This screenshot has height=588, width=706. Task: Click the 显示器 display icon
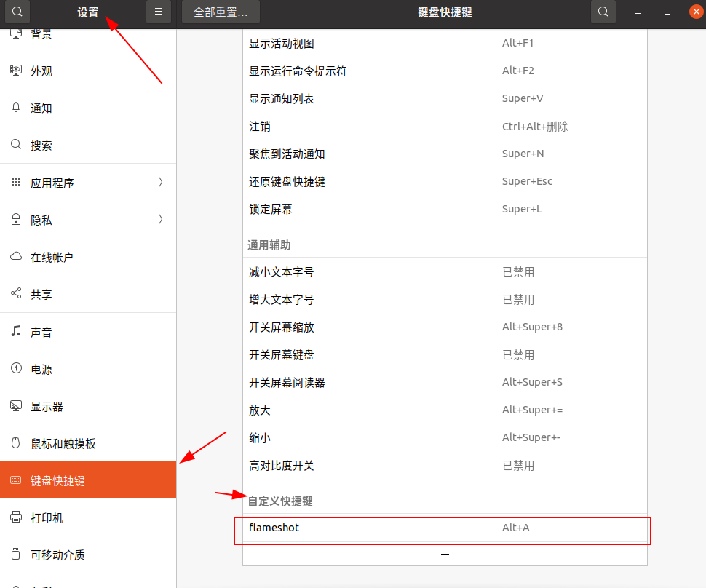[x=16, y=406]
